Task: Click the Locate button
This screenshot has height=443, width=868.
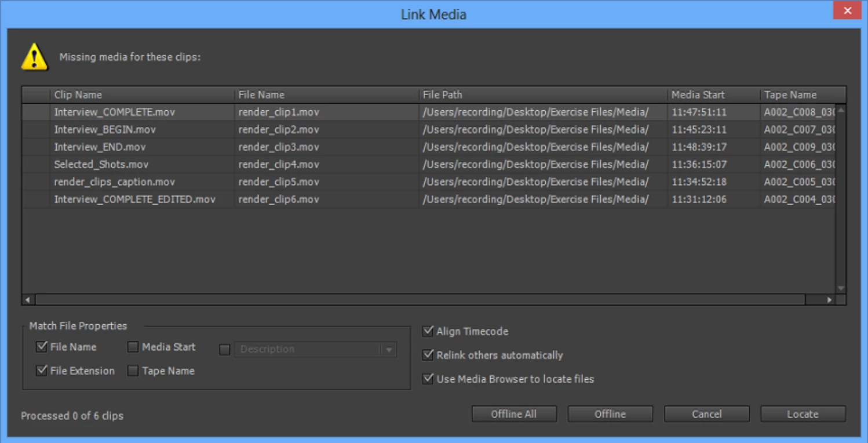Action: click(803, 414)
